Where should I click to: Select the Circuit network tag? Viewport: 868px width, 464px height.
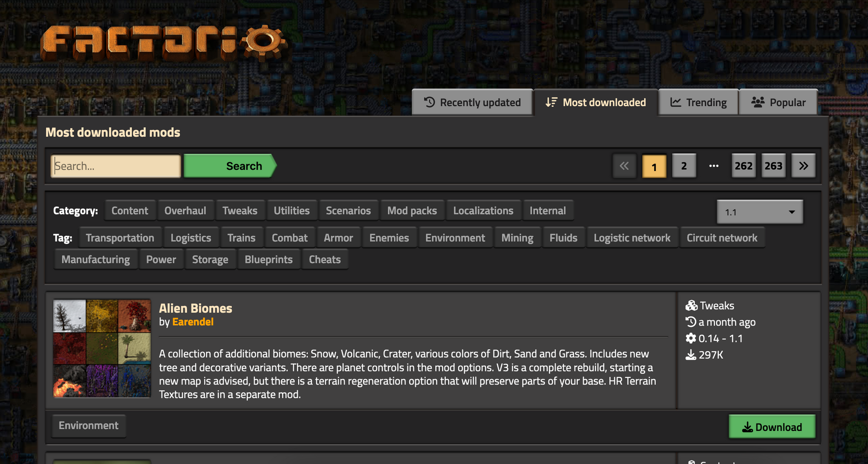(722, 238)
